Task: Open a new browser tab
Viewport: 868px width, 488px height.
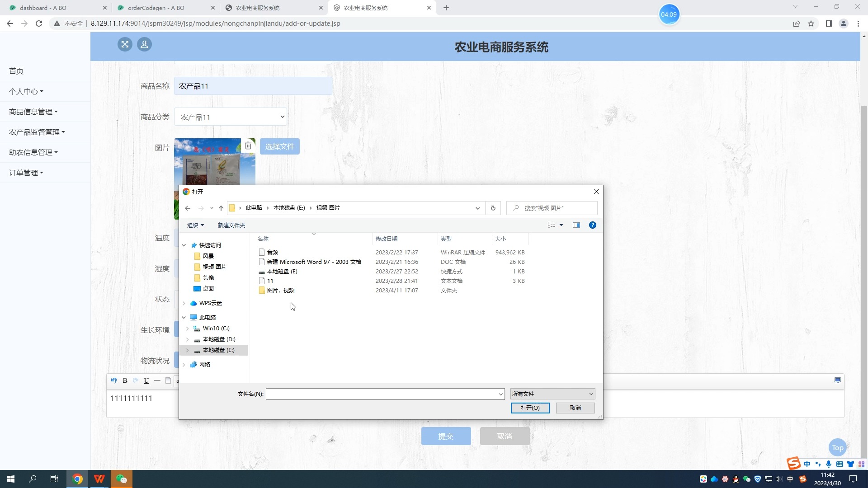Action: pyautogui.click(x=446, y=8)
